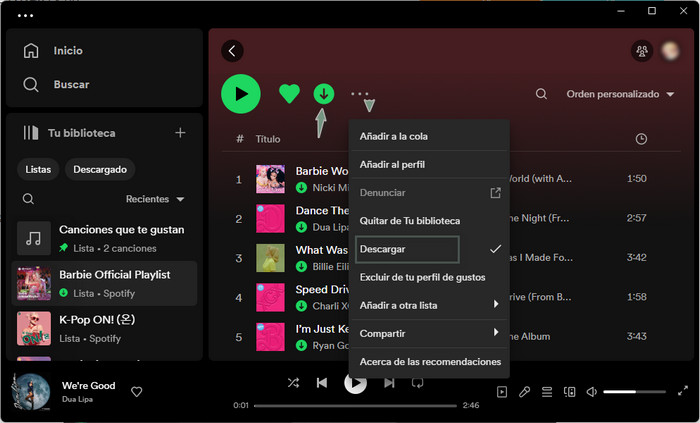Choose Excluir de tu perfil de gustos
700x423 pixels.
pos(429,277)
